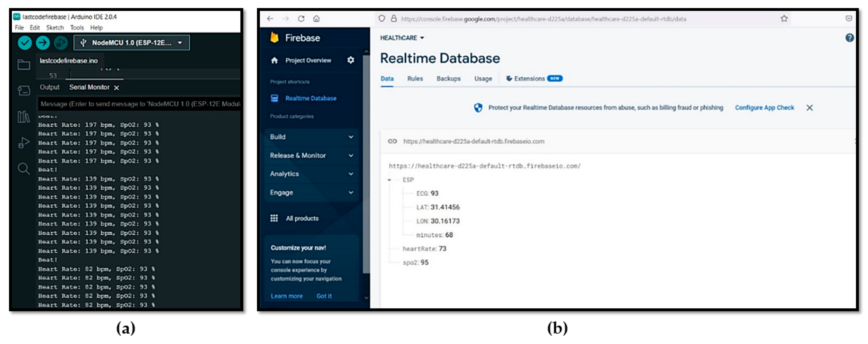The width and height of the screenshot is (868, 344).
Task: Open the HEALTHCARE project dropdown
Action: pyautogui.click(x=402, y=38)
